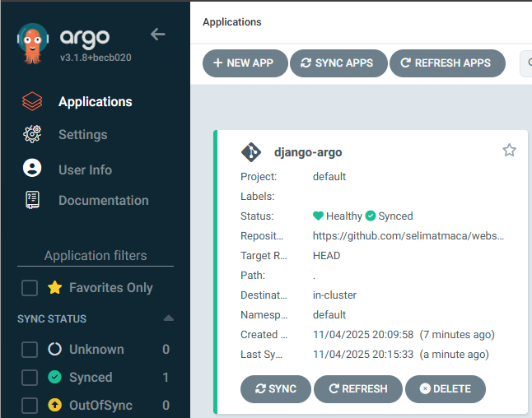Click the git icon beside django-argo
The width and height of the screenshot is (532, 418).
pos(251,152)
